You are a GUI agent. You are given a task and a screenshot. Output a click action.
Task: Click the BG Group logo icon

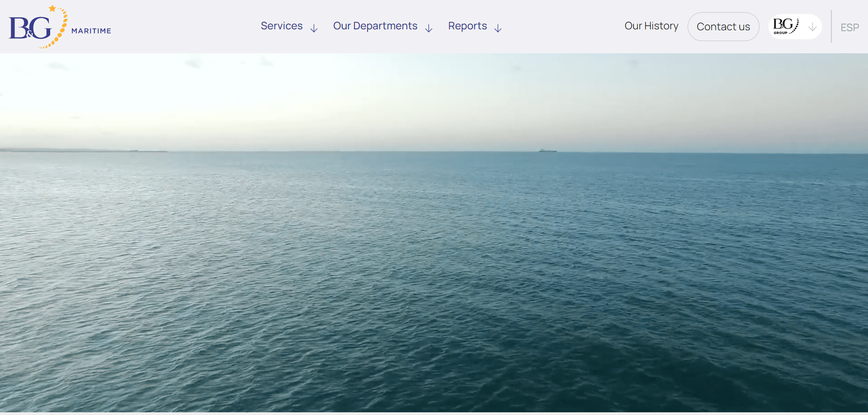(785, 26)
